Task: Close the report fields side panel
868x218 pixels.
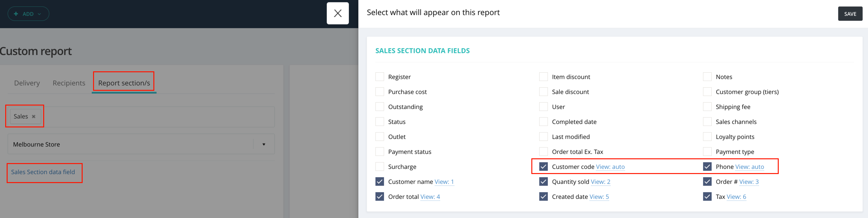Action: (338, 14)
